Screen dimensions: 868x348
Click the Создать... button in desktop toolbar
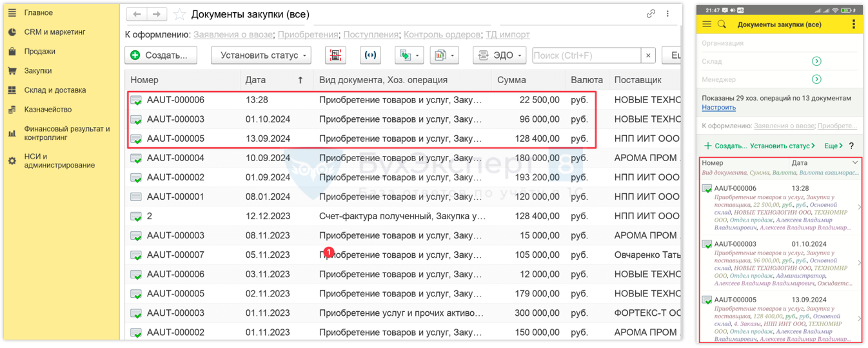160,55
